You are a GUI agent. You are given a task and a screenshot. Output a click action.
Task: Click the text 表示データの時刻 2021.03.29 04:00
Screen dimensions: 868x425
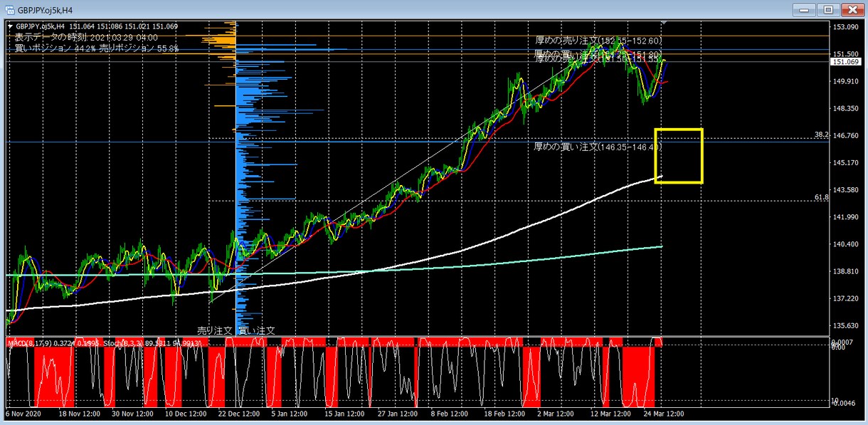click(x=86, y=37)
